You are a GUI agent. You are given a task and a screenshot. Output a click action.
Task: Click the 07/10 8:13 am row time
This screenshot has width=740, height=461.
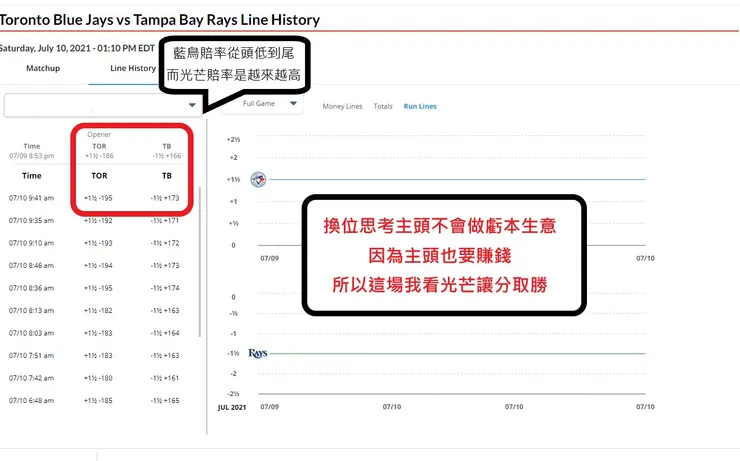[x=31, y=310]
